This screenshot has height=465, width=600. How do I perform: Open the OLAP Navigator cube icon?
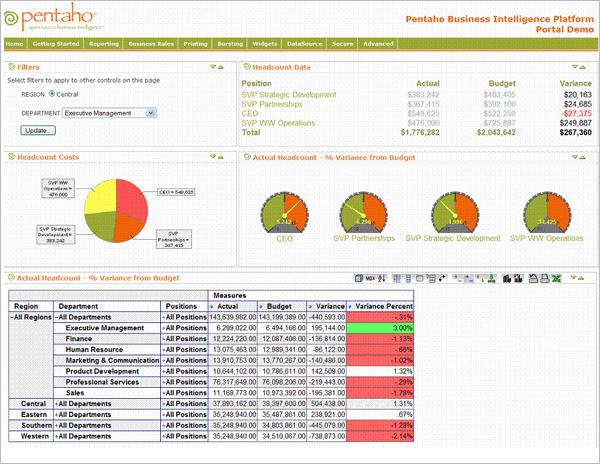359,279
